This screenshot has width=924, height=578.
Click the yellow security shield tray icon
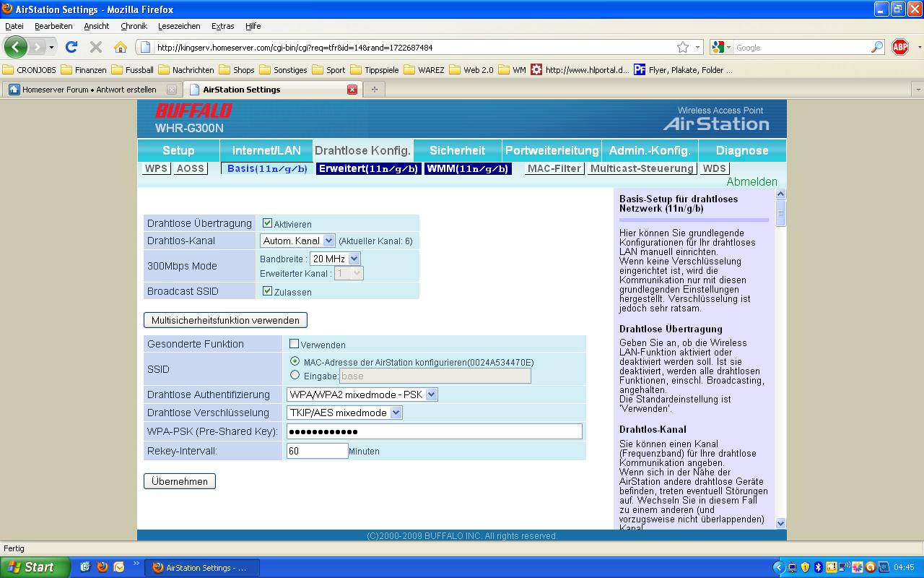[x=806, y=567]
